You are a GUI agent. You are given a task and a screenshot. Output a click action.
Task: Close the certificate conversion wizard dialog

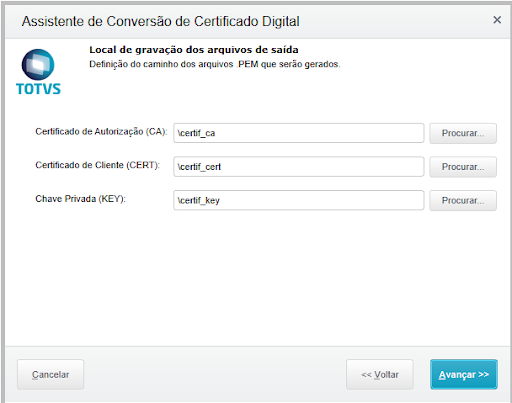[497, 20]
